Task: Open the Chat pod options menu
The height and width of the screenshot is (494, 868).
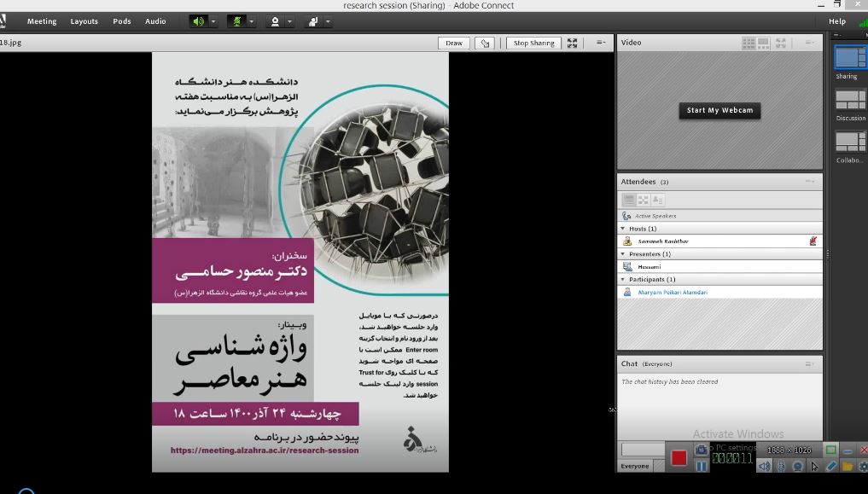Action: (810, 363)
